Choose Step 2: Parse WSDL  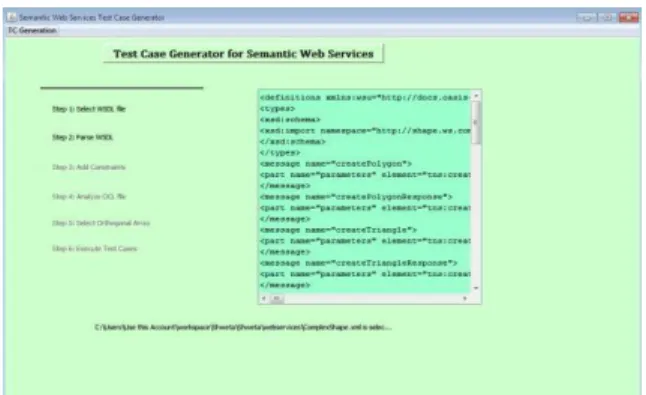[x=82, y=137]
